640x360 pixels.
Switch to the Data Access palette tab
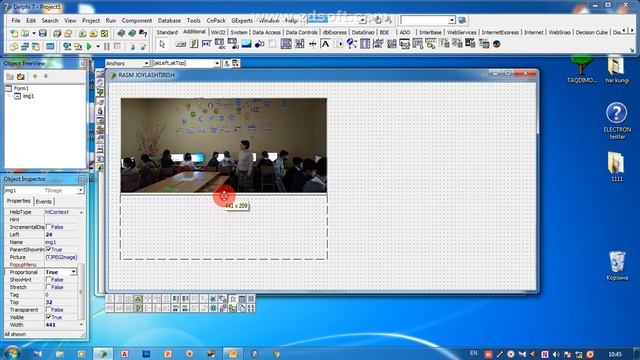266,32
